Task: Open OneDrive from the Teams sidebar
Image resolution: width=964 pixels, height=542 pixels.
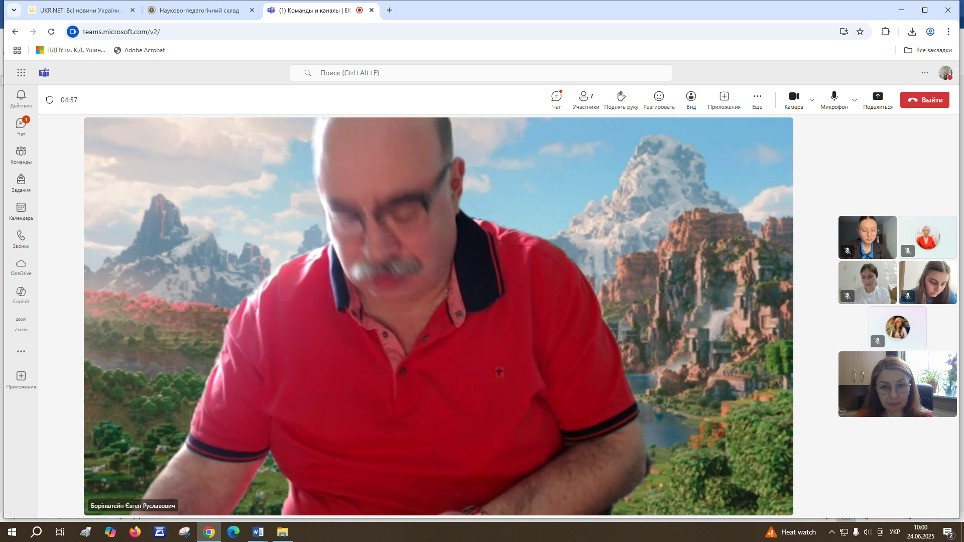Action: (21, 266)
